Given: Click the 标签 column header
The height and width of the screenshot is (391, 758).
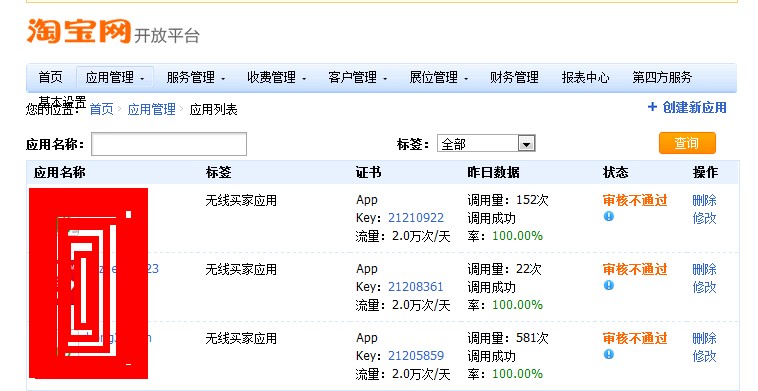Looking at the screenshot, I should [x=219, y=173].
